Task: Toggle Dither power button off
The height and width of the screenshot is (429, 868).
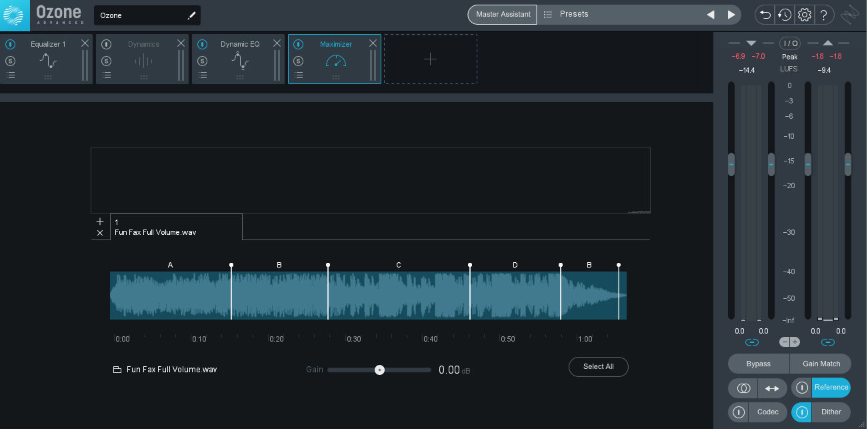Action: (801, 412)
